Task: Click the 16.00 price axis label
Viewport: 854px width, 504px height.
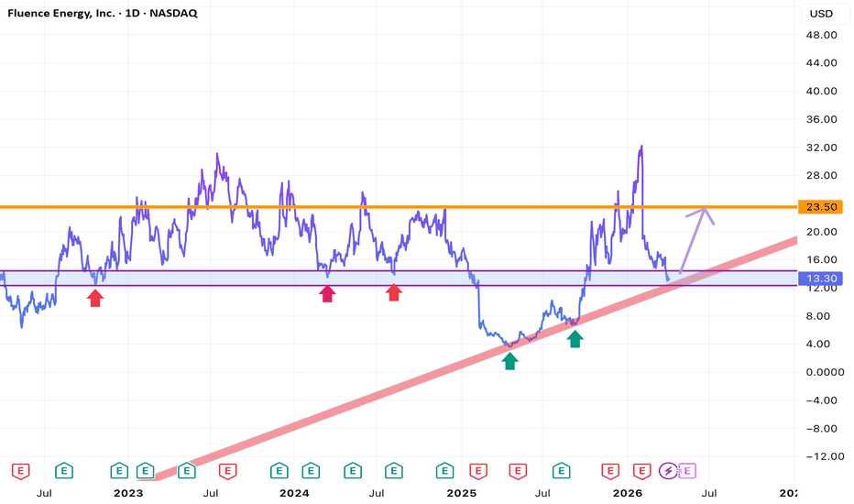Action: point(821,260)
